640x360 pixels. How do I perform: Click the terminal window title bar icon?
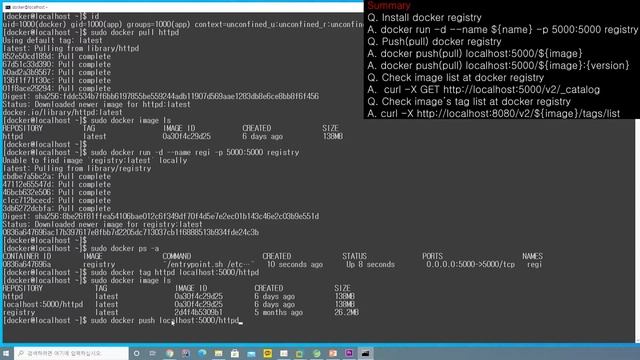click(x=7, y=7)
